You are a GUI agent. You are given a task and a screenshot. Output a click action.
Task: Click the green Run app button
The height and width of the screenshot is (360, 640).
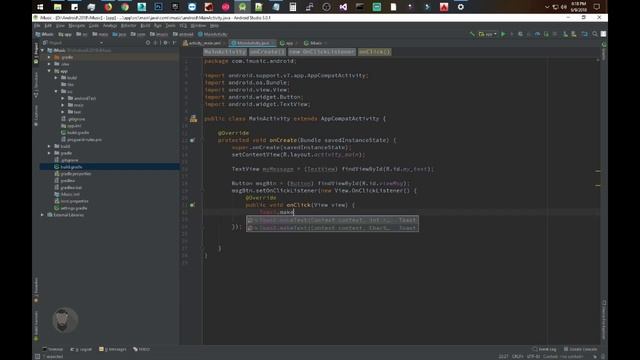(x=503, y=34)
